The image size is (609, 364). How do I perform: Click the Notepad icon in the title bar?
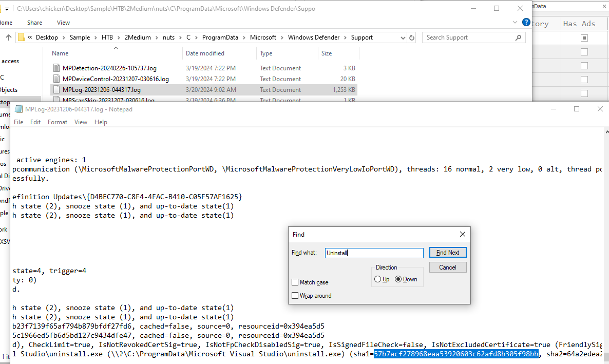click(x=18, y=109)
